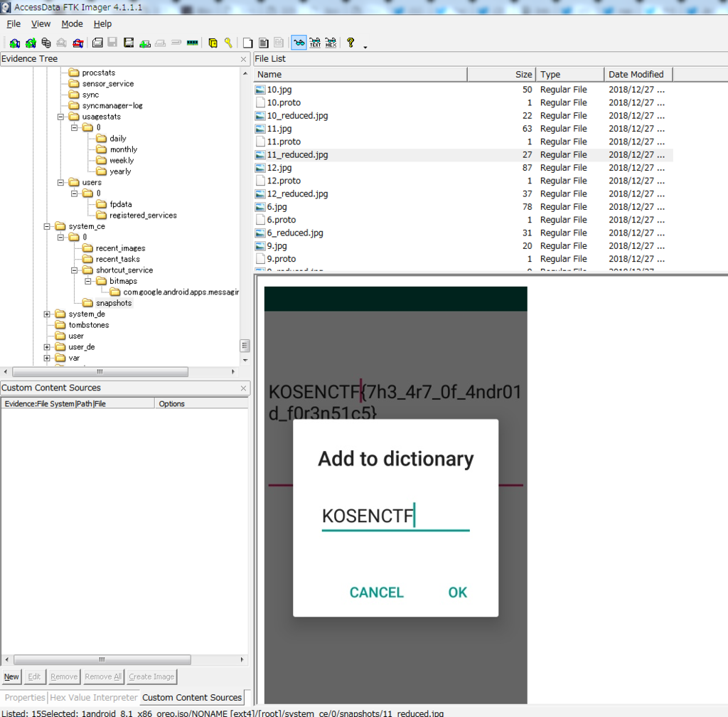Switch preview to Hex view mode
Viewport: 728px width, 717px height.
pos(330,42)
